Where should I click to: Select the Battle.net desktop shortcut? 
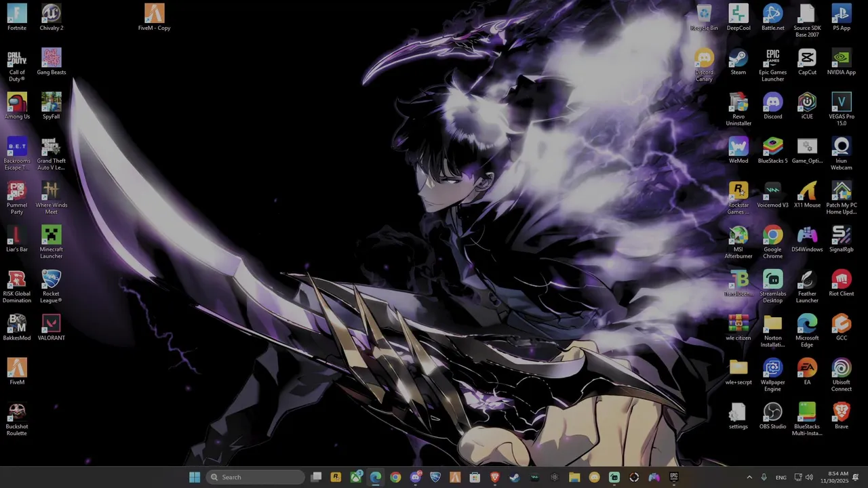point(773,18)
